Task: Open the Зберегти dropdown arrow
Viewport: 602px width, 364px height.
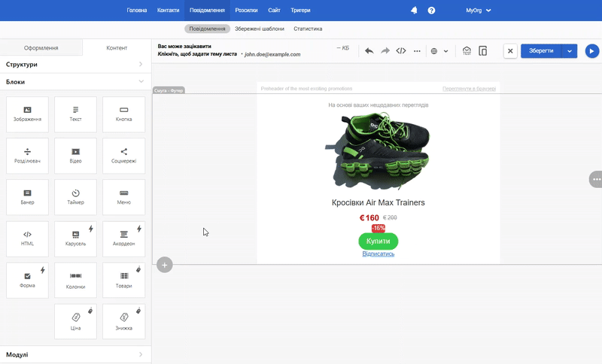Action: (x=570, y=51)
